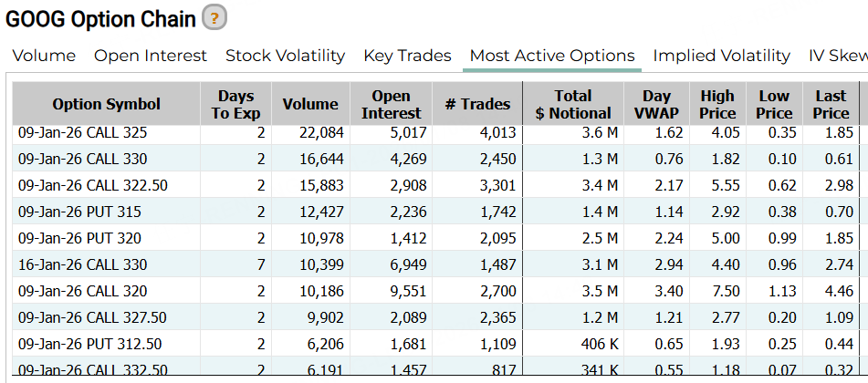The height and width of the screenshot is (383, 868).
Task: Sort table by Days To Exp header
Action: (x=236, y=104)
